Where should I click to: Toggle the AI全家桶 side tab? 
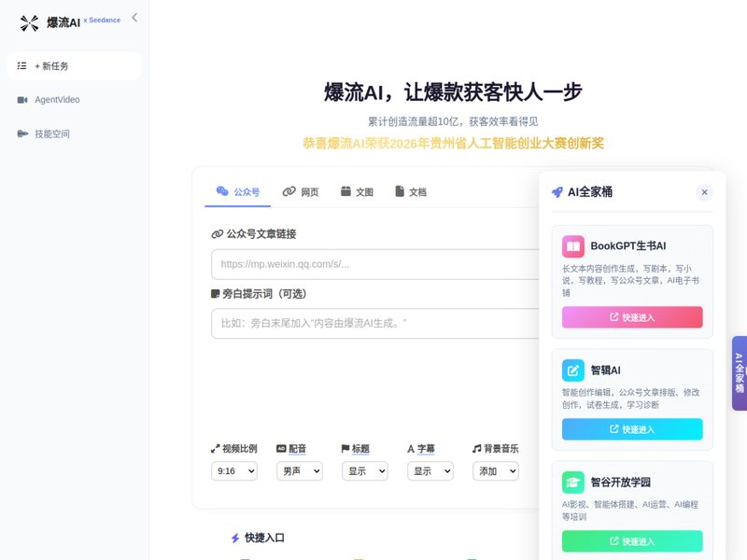point(740,373)
